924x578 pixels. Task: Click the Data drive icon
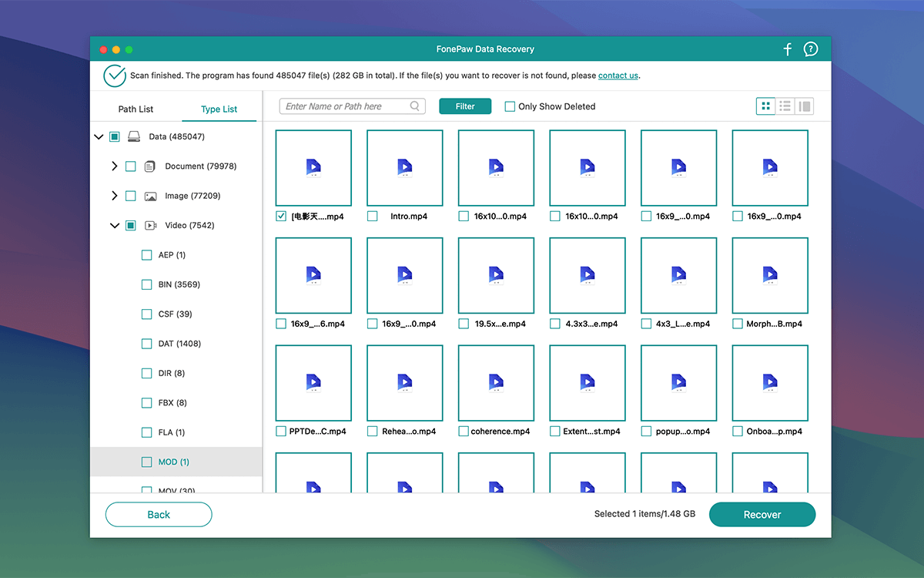134,136
